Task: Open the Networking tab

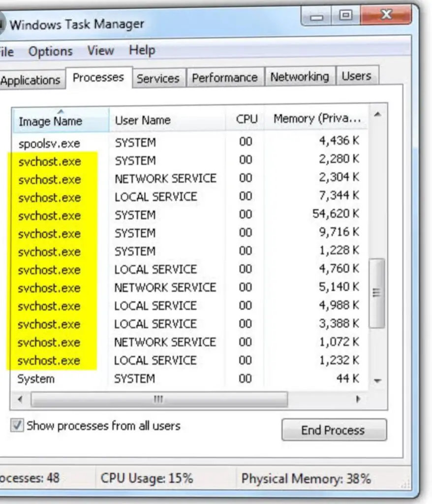Action: (x=300, y=76)
